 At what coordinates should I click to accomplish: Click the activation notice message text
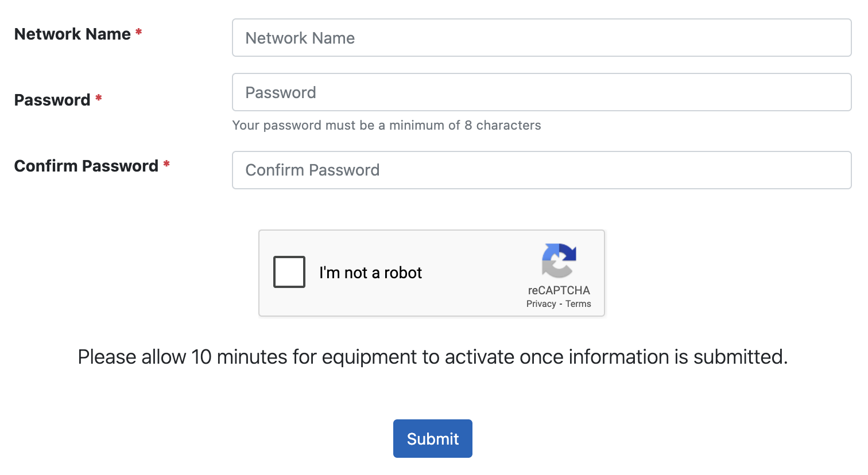(x=433, y=356)
